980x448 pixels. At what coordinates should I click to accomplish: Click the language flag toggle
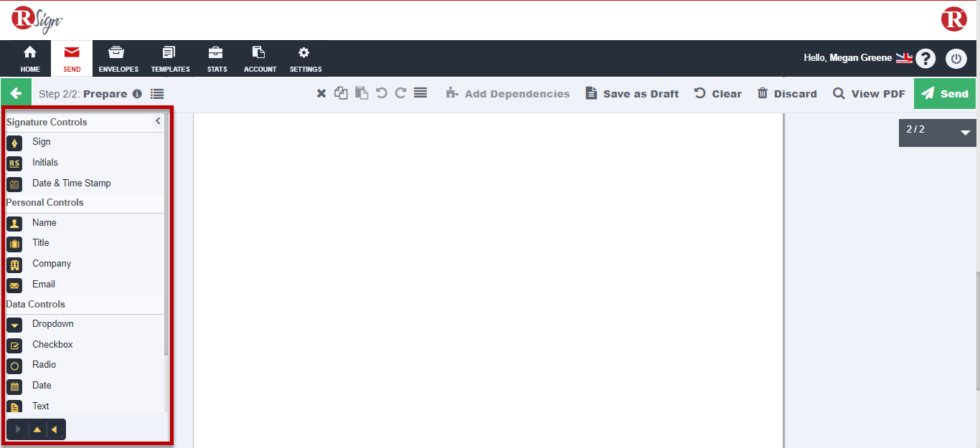pyautogui.click(x=903, y=58)
